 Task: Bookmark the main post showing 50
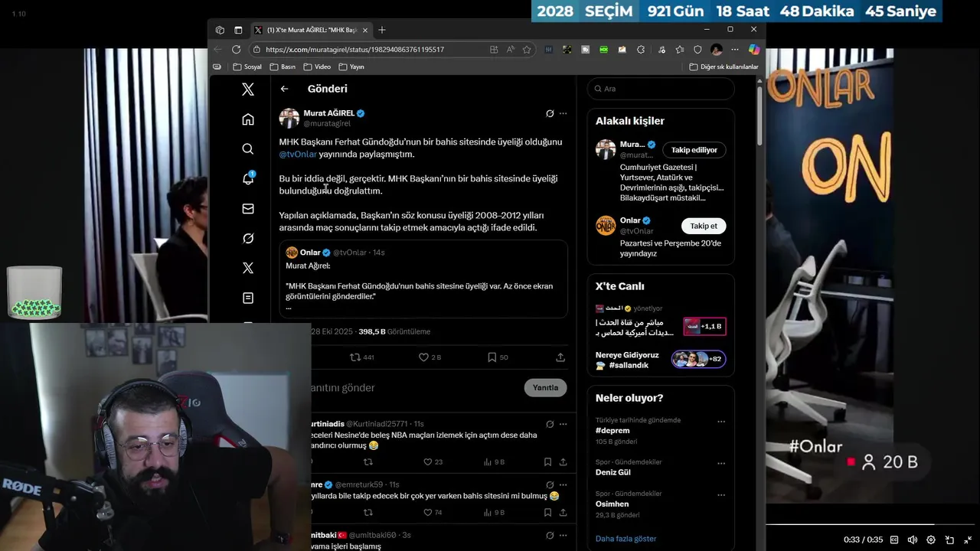pos(498,357)
